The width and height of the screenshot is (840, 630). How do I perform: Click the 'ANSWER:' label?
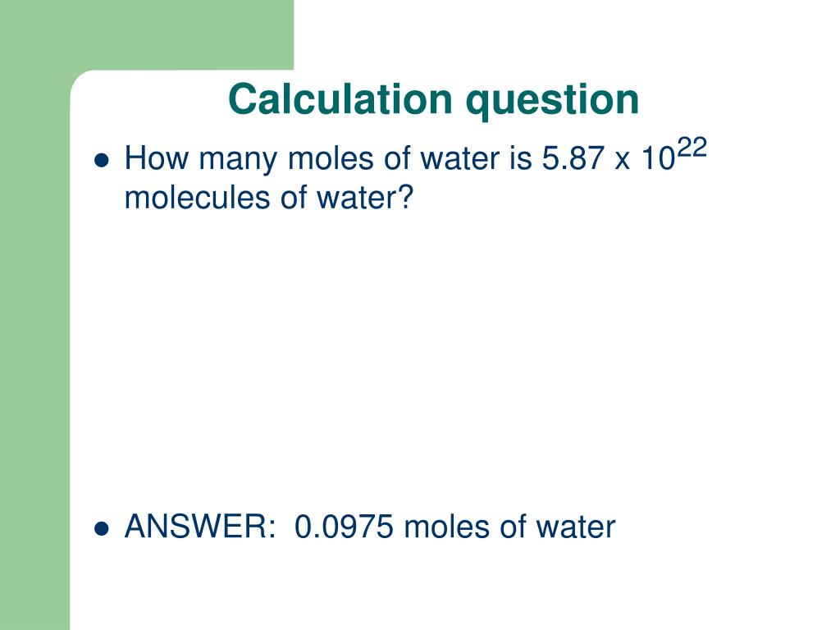[x=200, y=527]
